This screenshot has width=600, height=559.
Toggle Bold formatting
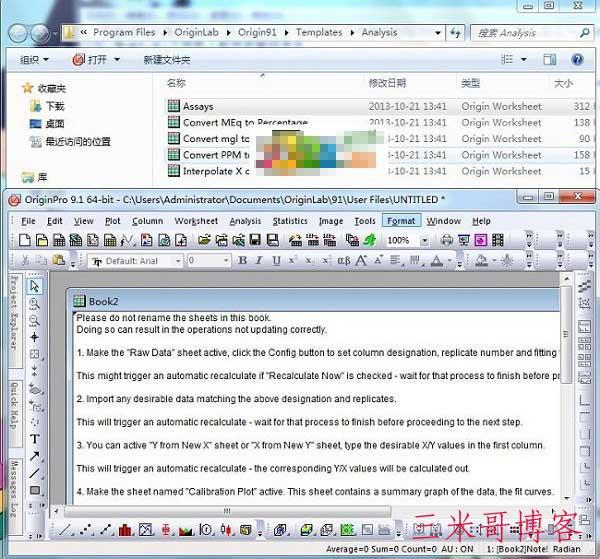(x=242, y=261)
